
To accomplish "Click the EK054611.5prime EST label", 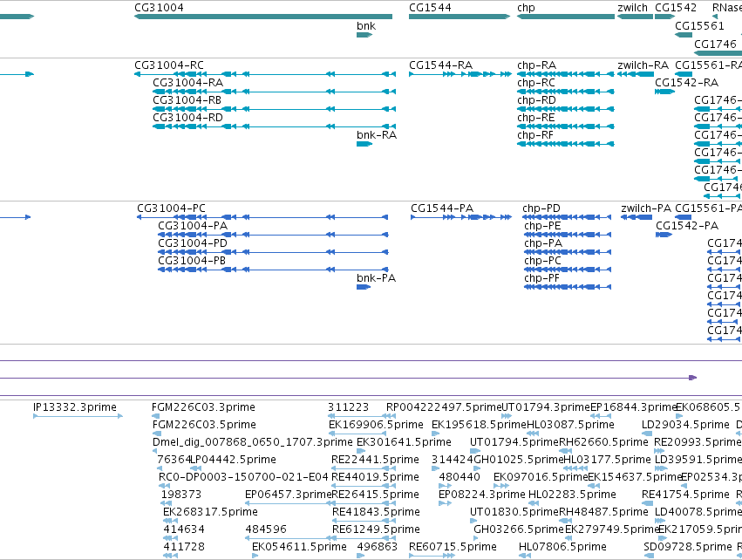I will (299, 547).
